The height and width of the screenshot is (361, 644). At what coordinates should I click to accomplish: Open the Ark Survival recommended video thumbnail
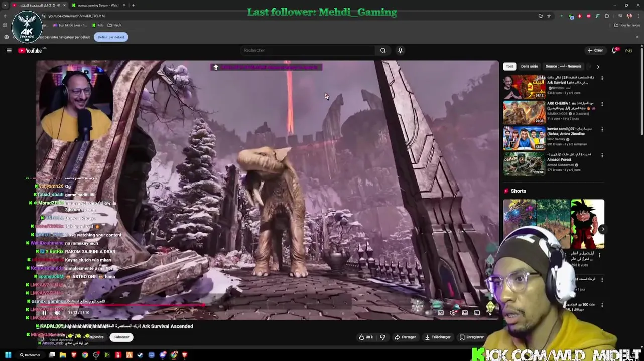(525, 87)
